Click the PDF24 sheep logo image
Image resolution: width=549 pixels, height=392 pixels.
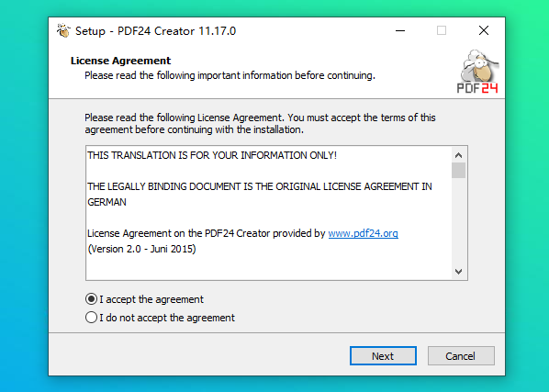coord(478,72)
